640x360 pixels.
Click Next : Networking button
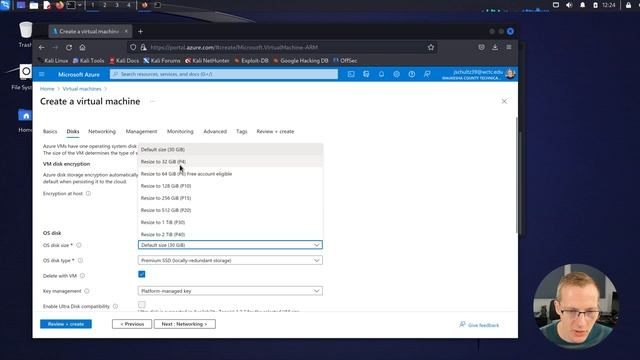(184, 324)
